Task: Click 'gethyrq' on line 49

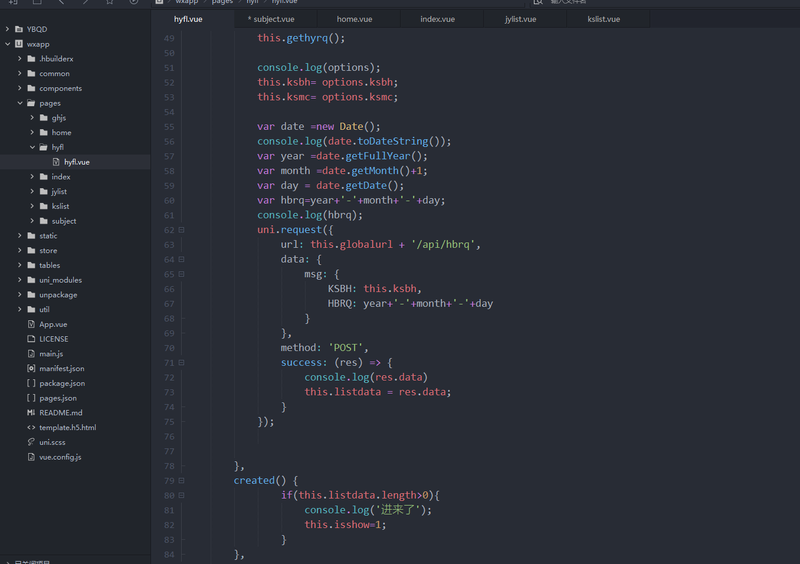Action: pos(307,38)
